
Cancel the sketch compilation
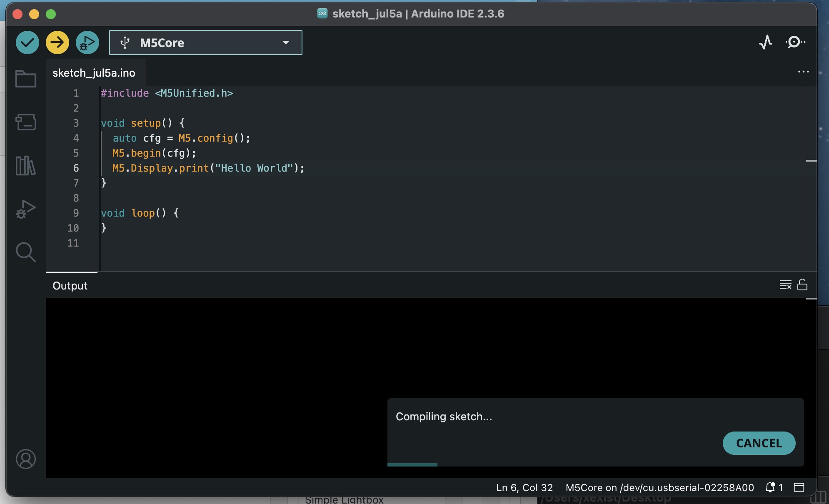coord(759,443)
